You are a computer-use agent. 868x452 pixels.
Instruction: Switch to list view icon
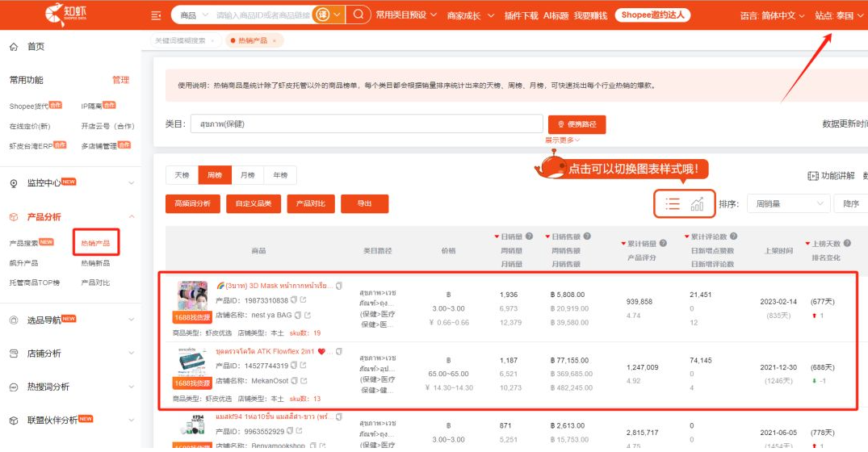(672, 204)
